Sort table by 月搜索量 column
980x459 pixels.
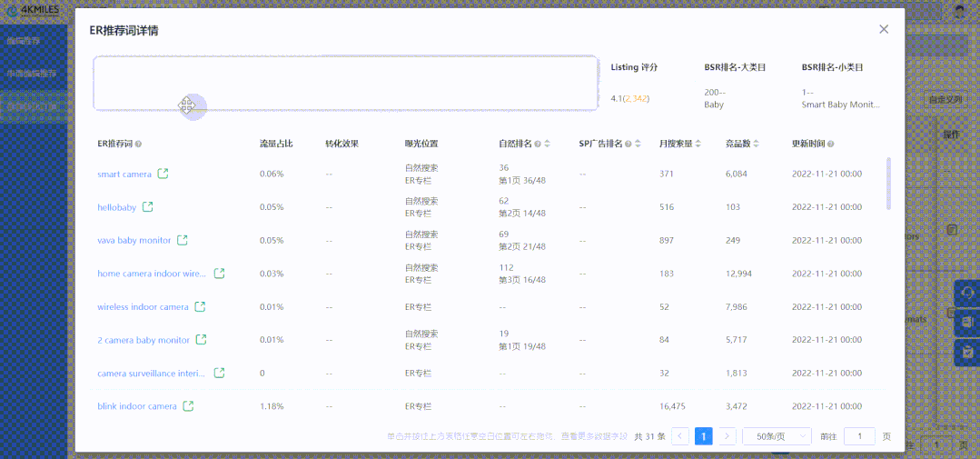pyautogui.click(x=700, y=144)
